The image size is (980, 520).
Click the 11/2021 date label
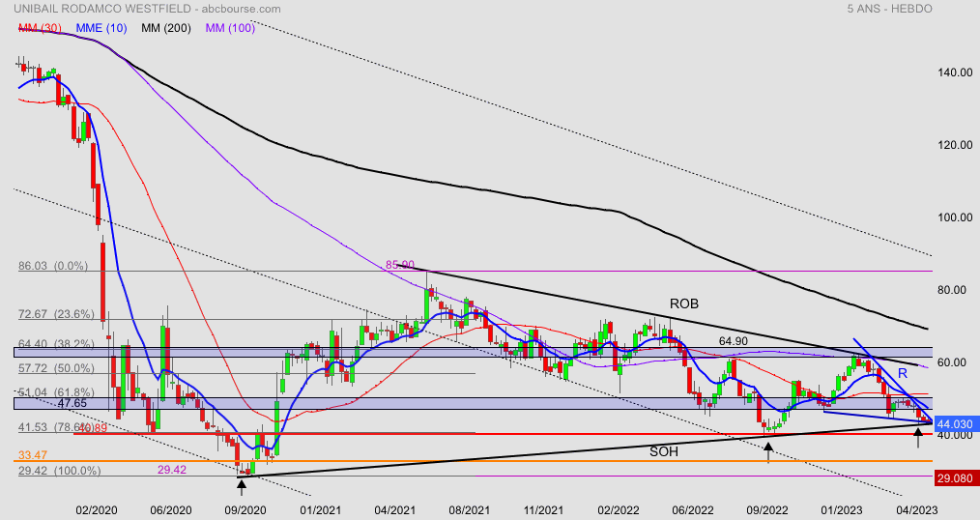544,510
